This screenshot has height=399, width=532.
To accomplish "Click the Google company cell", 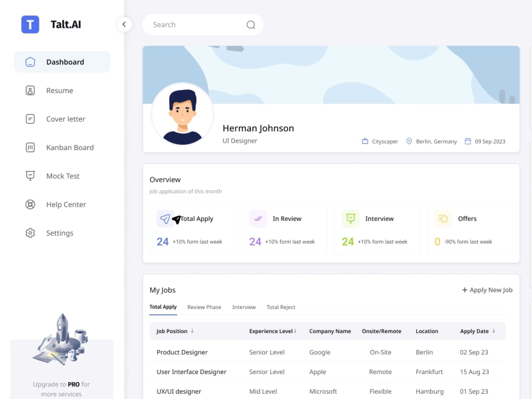I will 320,352.
